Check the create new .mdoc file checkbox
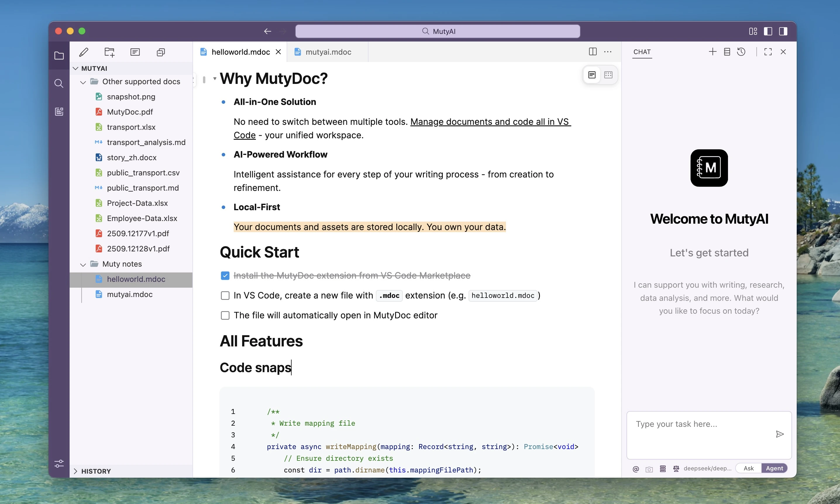Screen dimensions: 840x504 pos(225,296)
